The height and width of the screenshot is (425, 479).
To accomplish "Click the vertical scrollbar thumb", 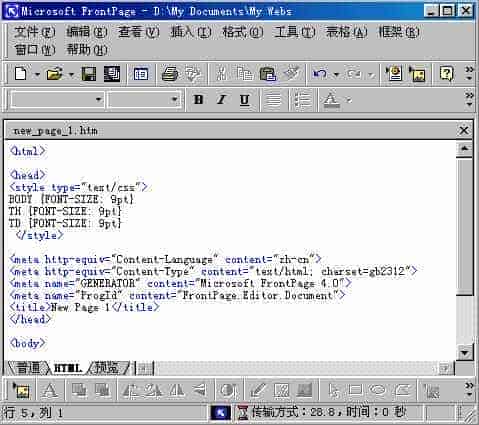I will click(465, 226).
